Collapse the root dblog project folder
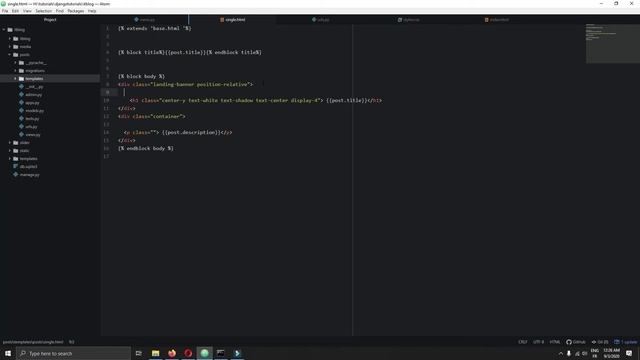Screen dimensions: 640x360 pyautogui.click(x=4, y=30)
